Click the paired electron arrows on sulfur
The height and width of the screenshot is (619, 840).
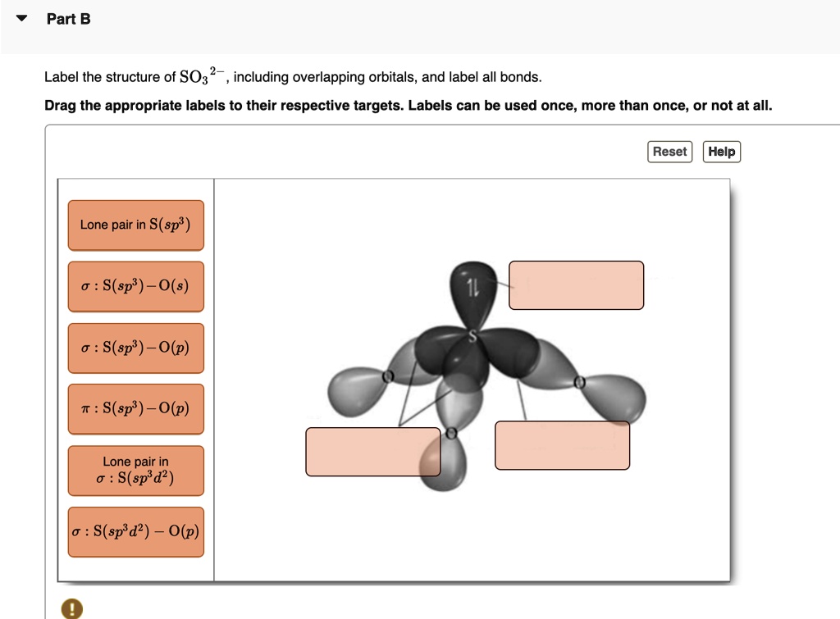[x=472, y=289]
